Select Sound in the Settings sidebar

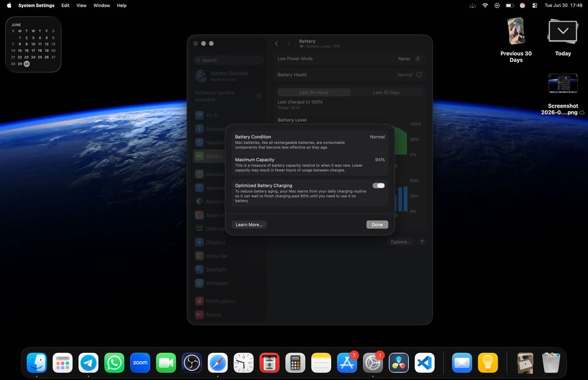tap(228, 315)
